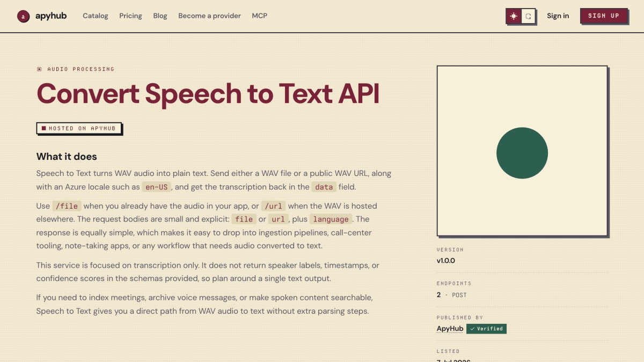
Task: Click the apyhub logo icon
Action: [x=23, y=16]
